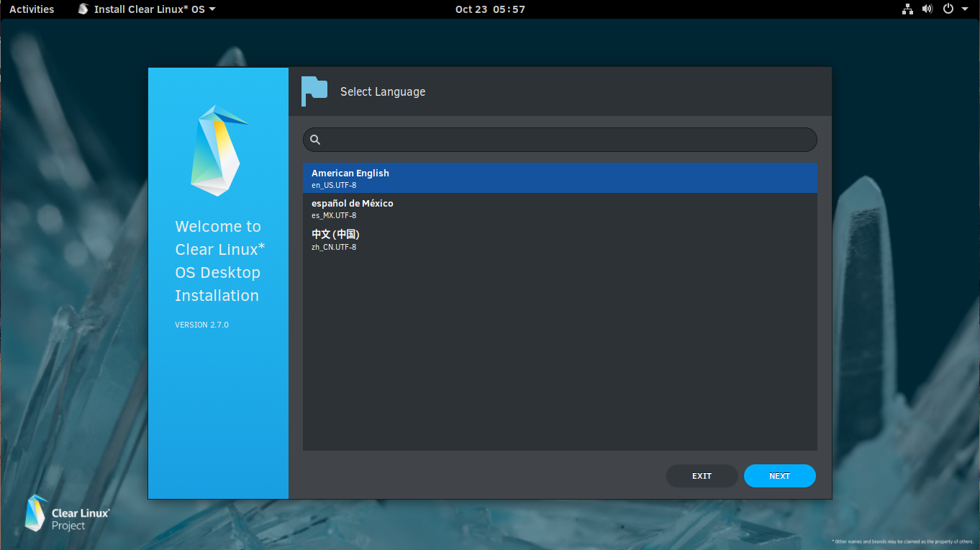This screenshot has width=980, height=550.
Task: Click the VERSION 2.7.0 text
Action: click(x=201, y=325)
